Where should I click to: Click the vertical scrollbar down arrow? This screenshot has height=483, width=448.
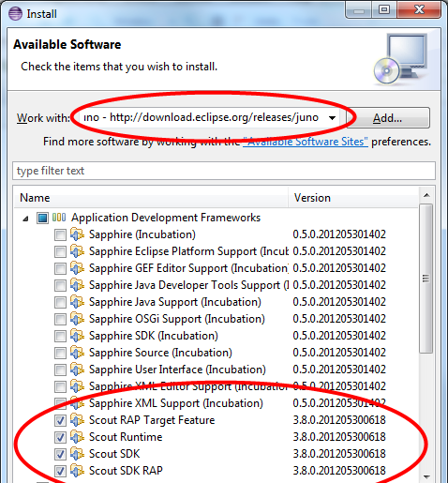point(426,476)
